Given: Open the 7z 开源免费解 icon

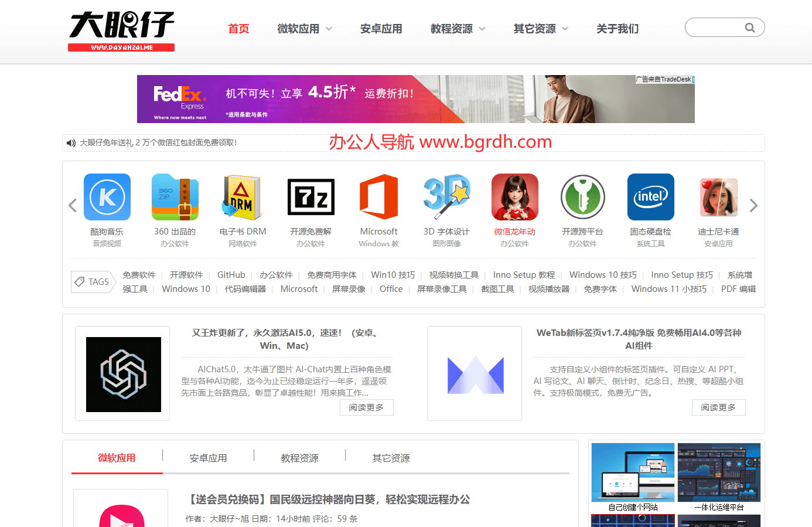Looking at the screenshot, I should pyautogui.click(x=311, y=197).
